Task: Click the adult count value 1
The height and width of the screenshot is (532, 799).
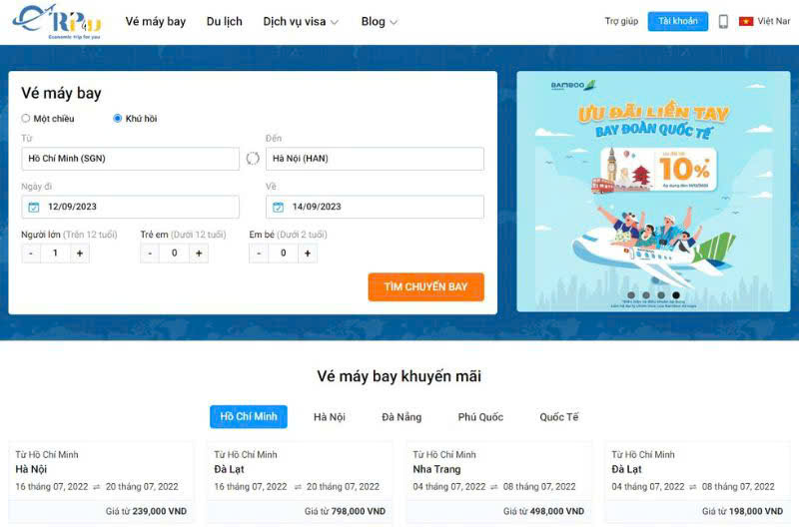Action: click(55, 253)
